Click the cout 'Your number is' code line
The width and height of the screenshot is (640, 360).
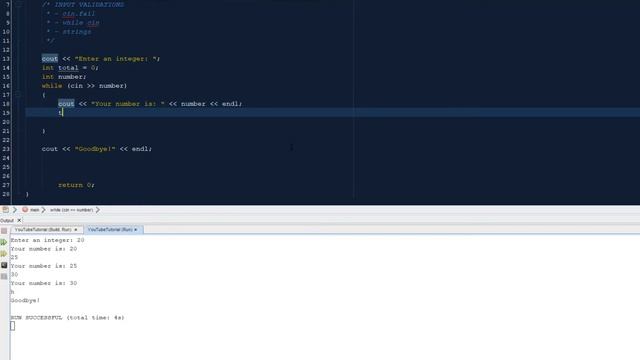click(x=150, y=104)
